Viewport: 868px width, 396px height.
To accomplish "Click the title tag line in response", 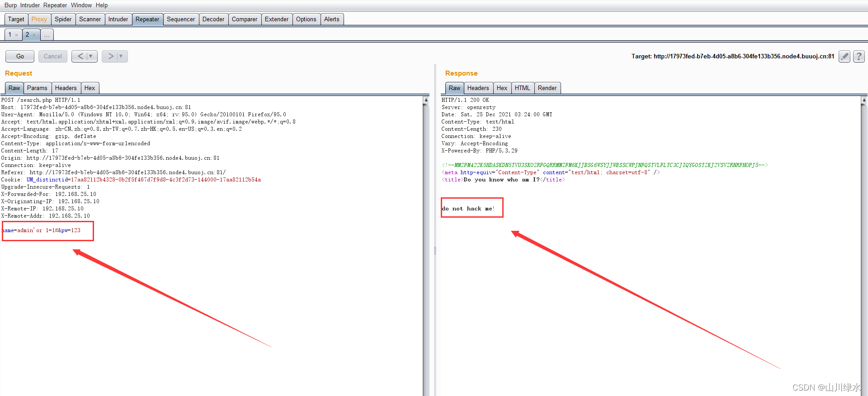I will point(503,180).
